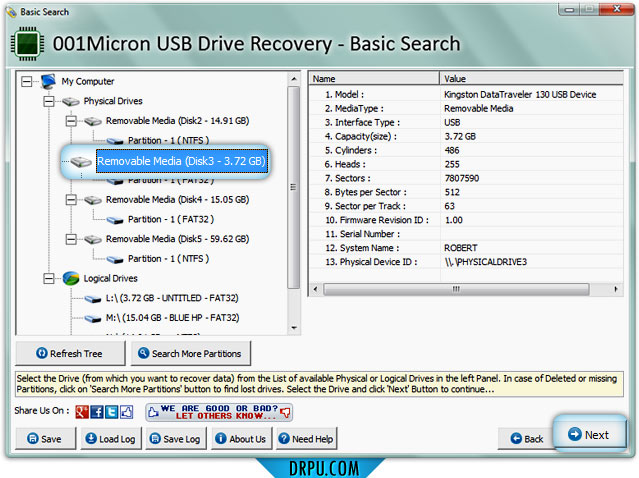Click the Logical Drives tree label

tap(110, 278)
